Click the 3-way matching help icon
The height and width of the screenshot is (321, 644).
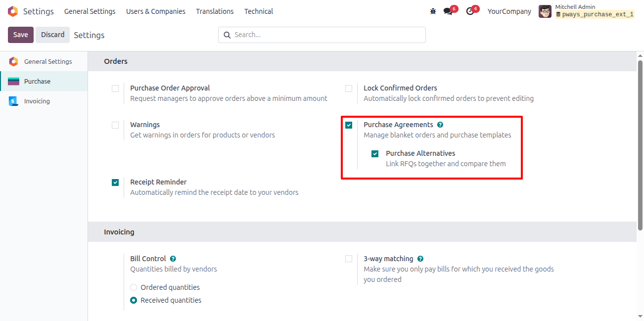pyautogui.click(x=420, y=259)
